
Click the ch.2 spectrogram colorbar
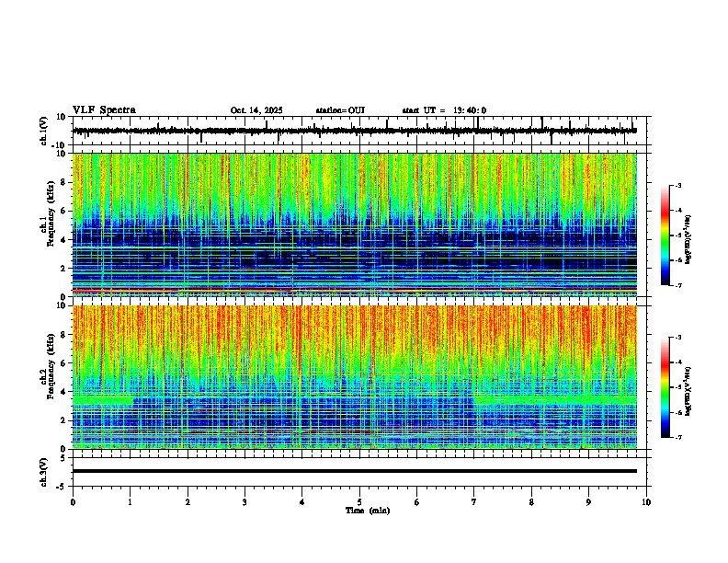pos(665,387)
